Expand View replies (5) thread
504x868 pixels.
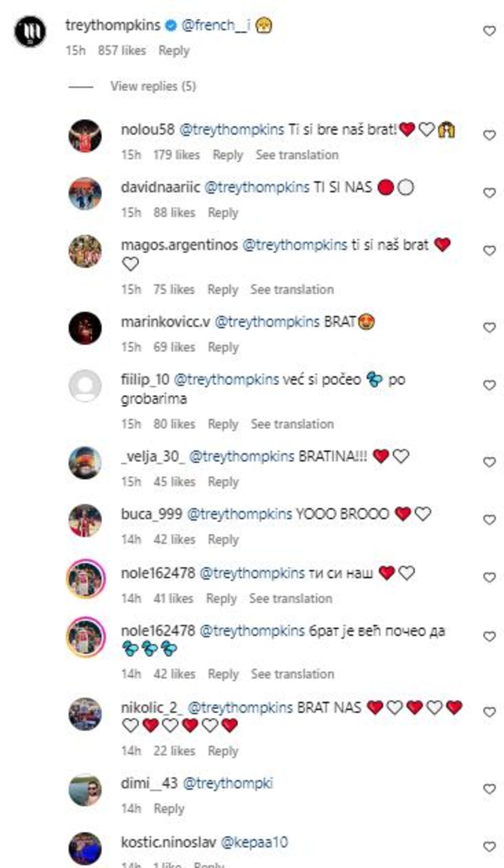[153, 86]
